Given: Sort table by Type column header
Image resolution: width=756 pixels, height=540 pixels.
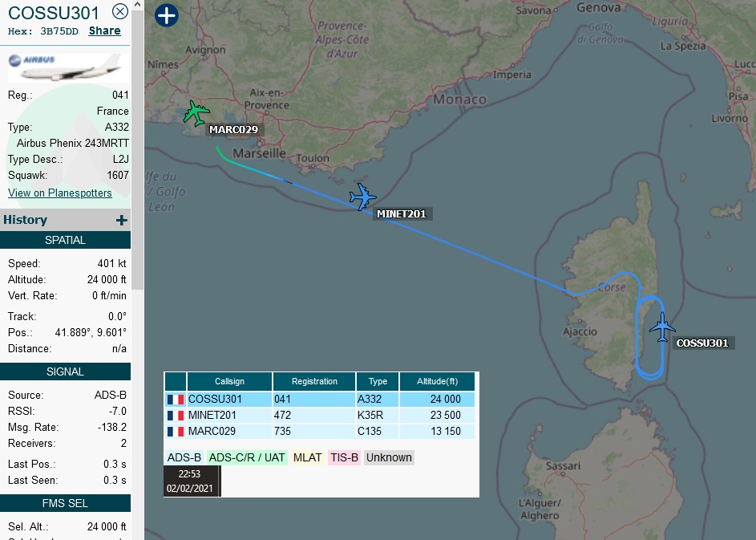Looking at the screenshot, I should point(378,381).
